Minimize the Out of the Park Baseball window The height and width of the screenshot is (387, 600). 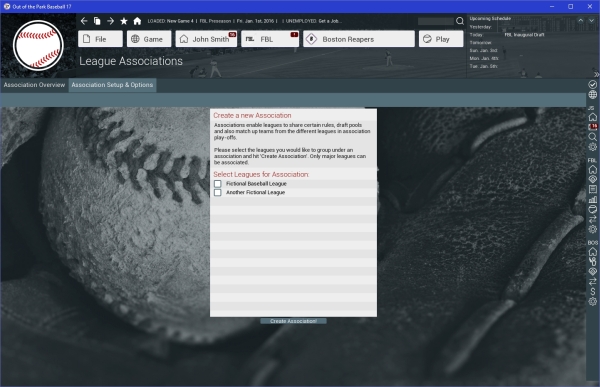[x=552, y=7]
